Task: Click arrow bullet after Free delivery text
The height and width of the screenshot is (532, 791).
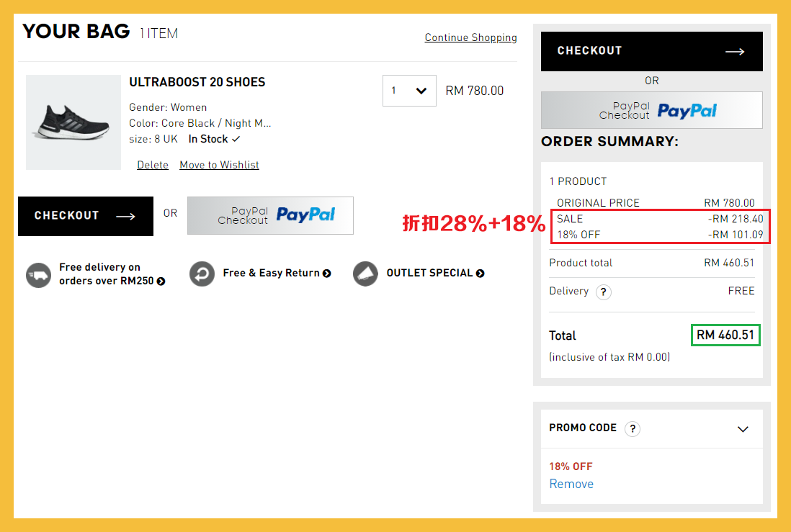Action: pos(161,281)
